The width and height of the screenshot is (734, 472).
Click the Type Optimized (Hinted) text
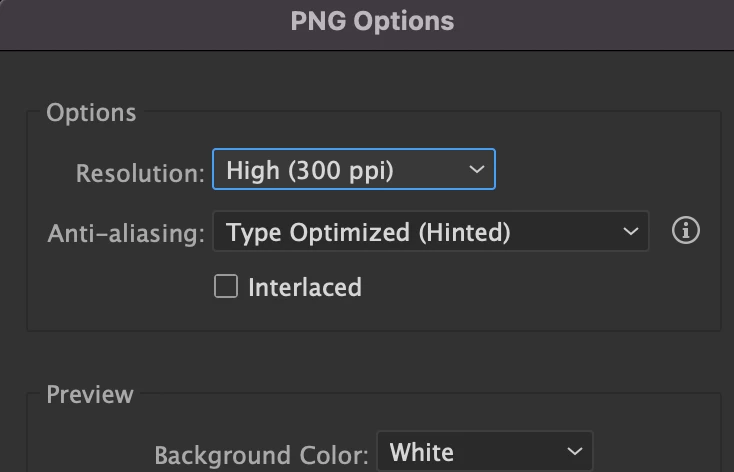(x=368, y=232)
